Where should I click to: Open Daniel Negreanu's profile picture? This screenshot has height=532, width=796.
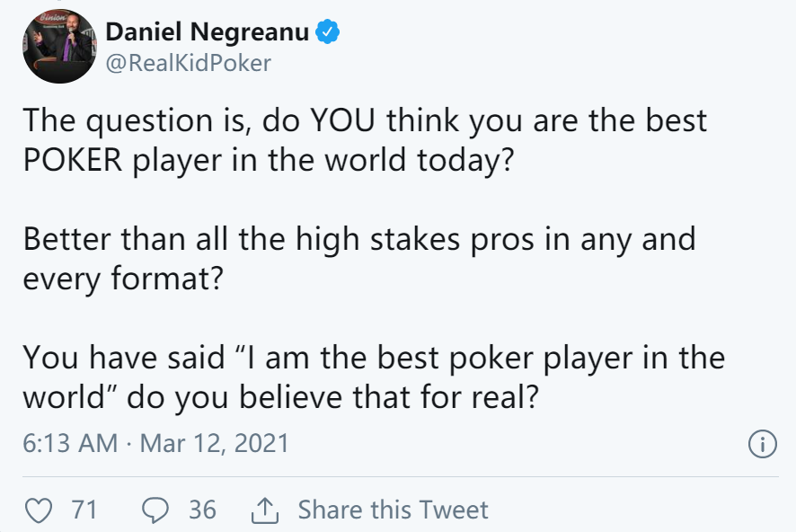point(60,46)
